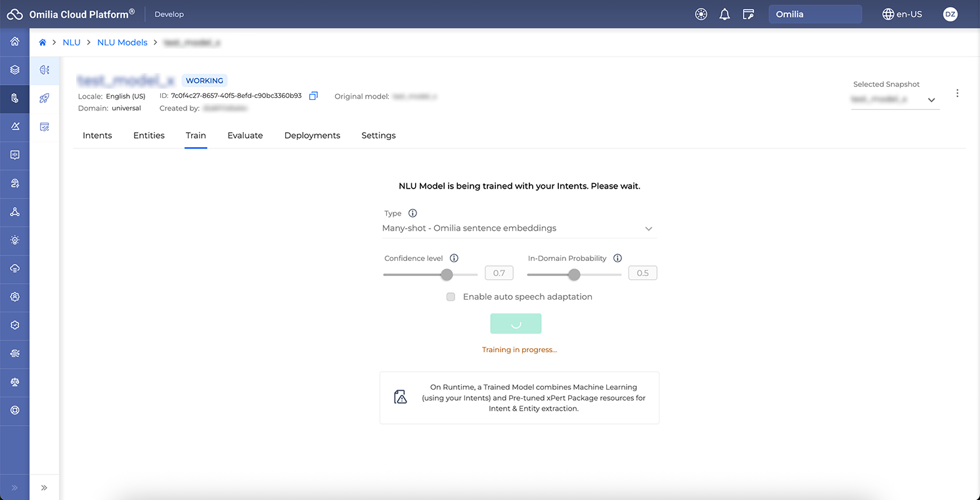Click the rocket icon in the secondary sidebar

pyautogui.click(x=45, y=98)
